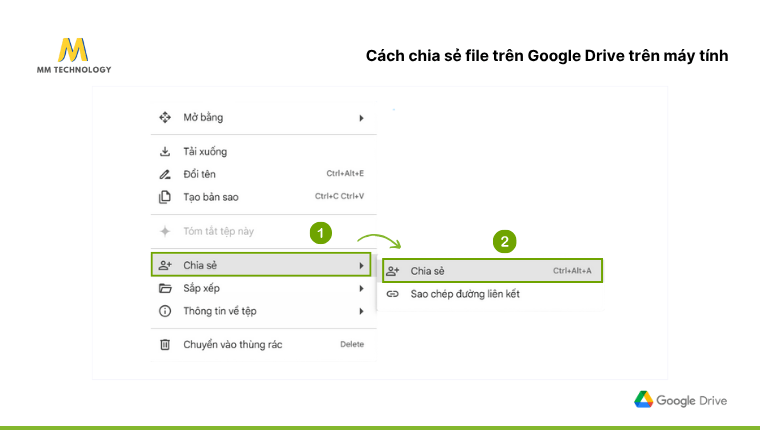Viewport: 760px width, 430px height.
Task: Click the sparkle icon beside Tóm tắt tệp này
Action: [x=165, y=231]
